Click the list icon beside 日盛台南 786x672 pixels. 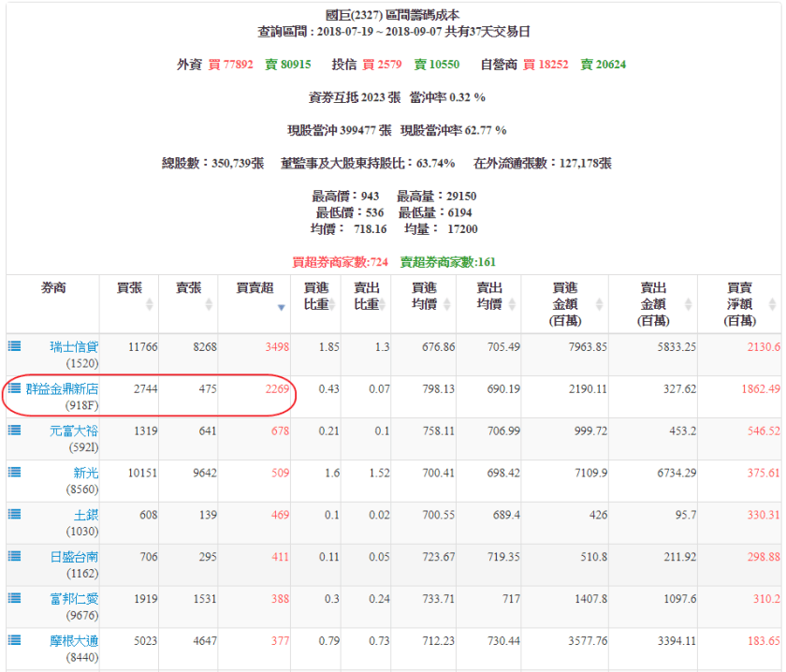pyautogui.click(x=14, y=556)
